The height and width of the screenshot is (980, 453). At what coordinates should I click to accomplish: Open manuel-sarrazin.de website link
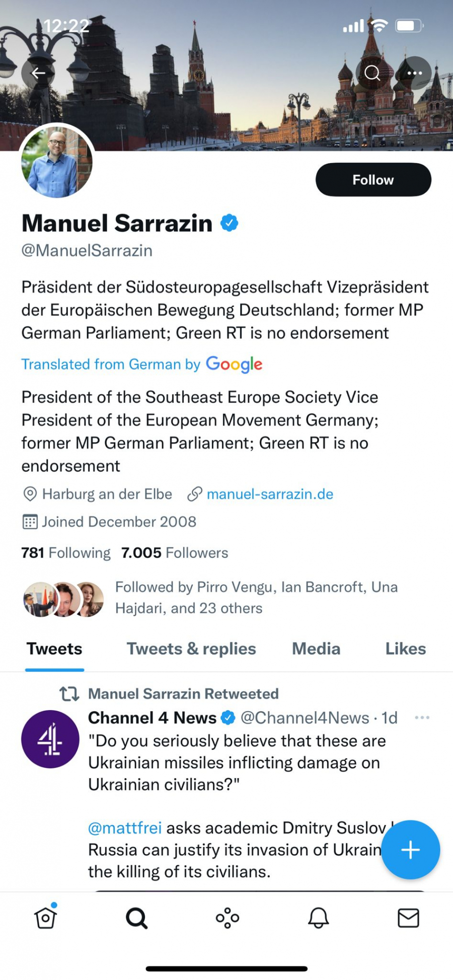(270, 494)
